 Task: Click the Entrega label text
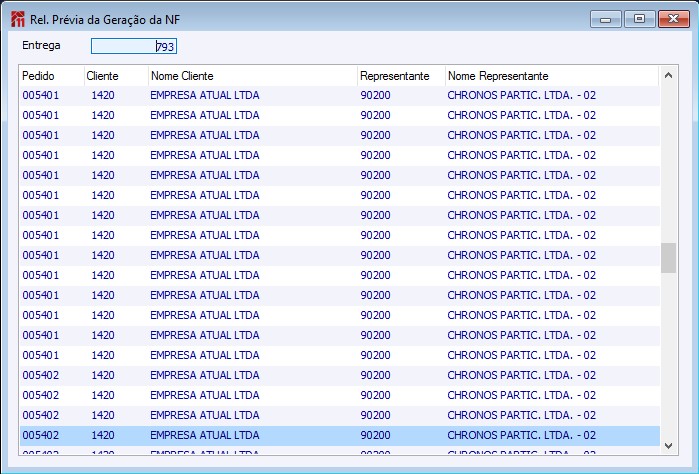click(x=41, y=45)
